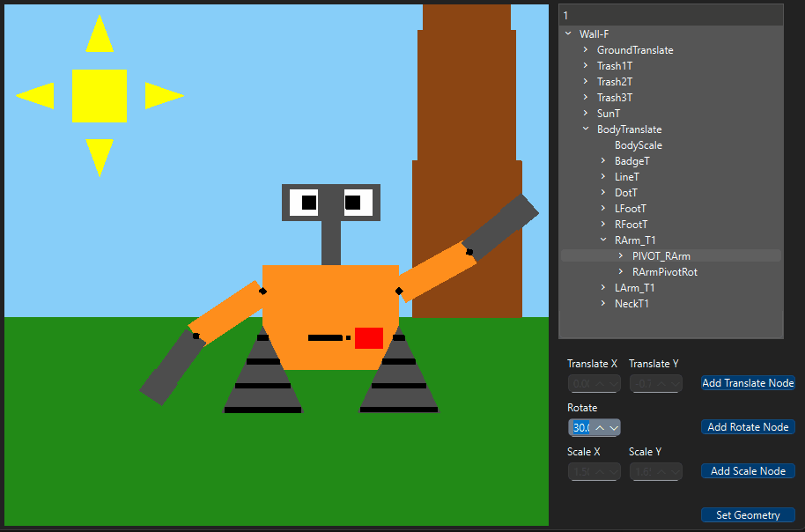
Task: Decrease the Rotate value with down arrow
Action: (x=614, y=427)
